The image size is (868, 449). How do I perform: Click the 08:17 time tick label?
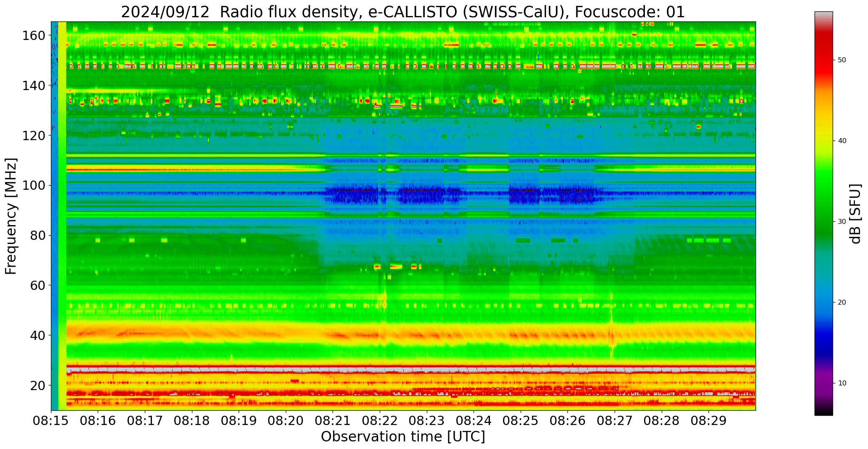(145, 420)
